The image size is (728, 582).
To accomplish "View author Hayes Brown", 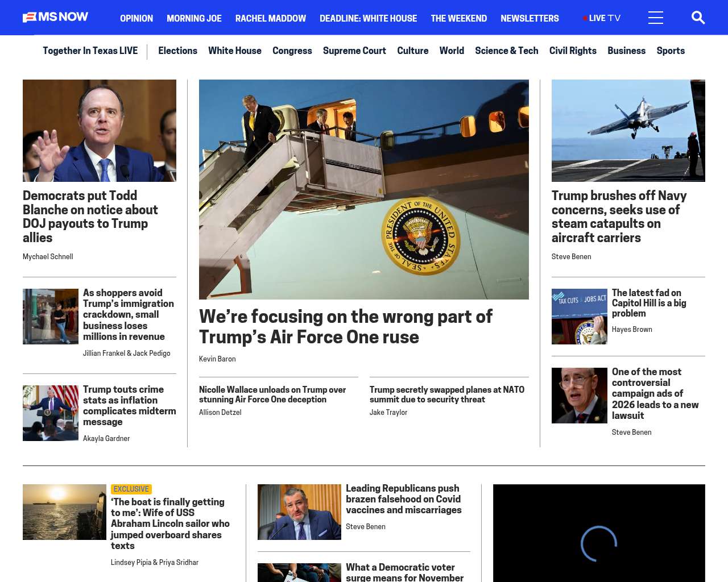I will pos(632,330).
